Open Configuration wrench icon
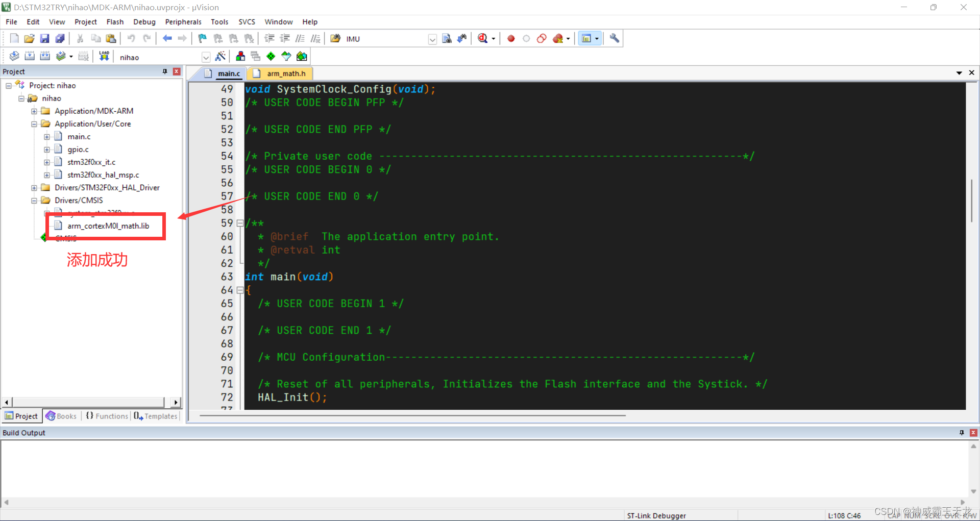Screen dimensions: 980x521 point(615,38)
